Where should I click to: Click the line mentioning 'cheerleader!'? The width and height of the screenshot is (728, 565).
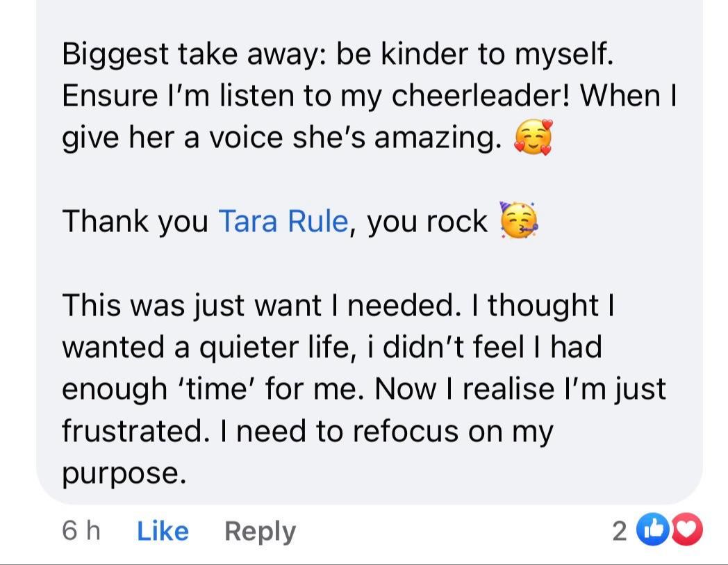(x=369, y=95)
